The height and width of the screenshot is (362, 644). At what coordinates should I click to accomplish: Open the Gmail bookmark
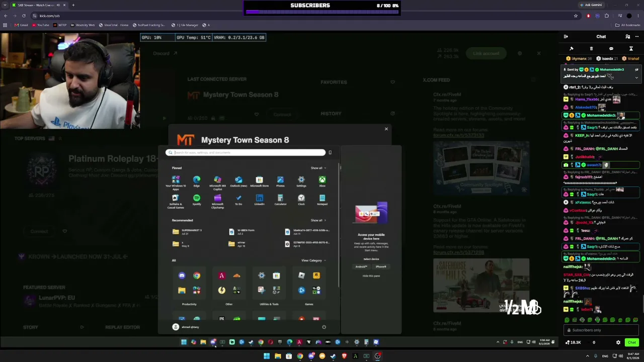pyautogui.click(x=21, y=25)
